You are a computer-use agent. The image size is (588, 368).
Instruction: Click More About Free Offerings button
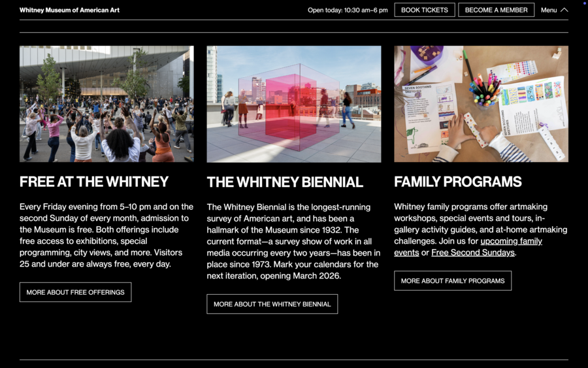point(75,292)
